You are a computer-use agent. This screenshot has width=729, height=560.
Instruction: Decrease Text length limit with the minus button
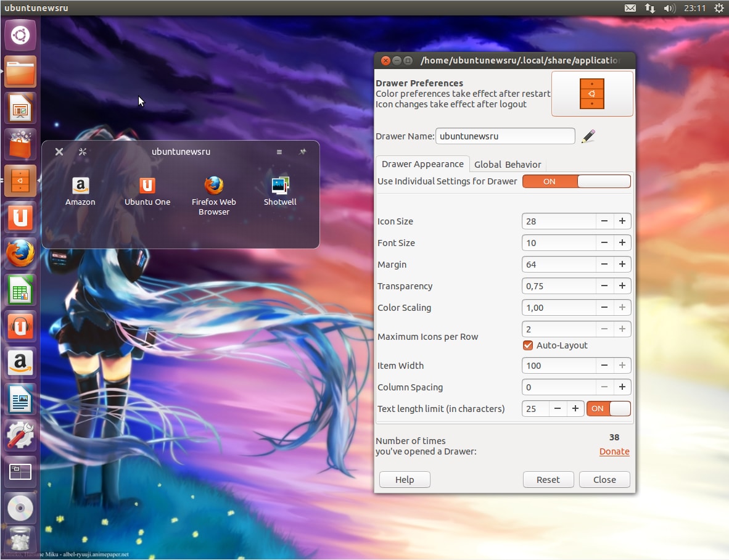coord(558,408)
